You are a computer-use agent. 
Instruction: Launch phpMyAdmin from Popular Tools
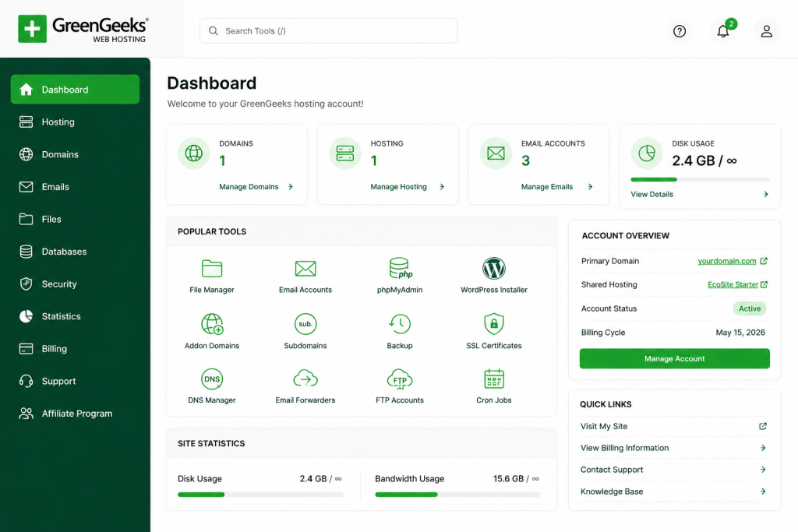coord(400,277)
